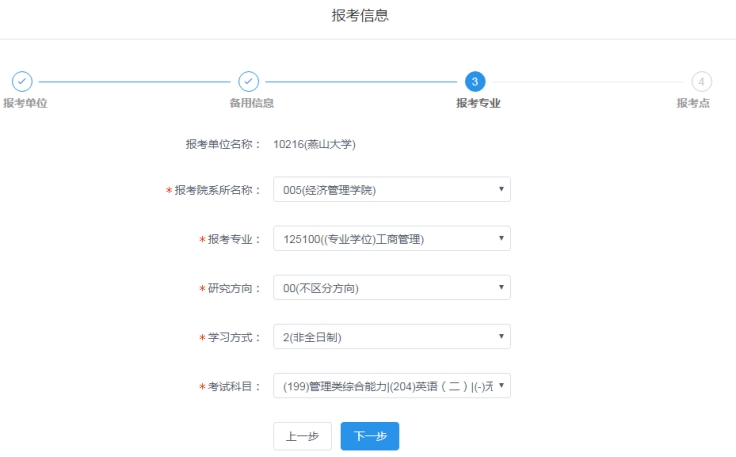Screen dimensions: 736x457
Task: Click the active step 3 circle
Action: (x=475, y=82)
